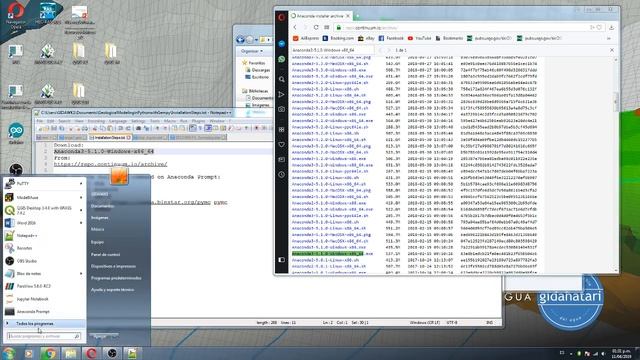Launch Anaconda Prompt from Start menu

pos(43,311)
